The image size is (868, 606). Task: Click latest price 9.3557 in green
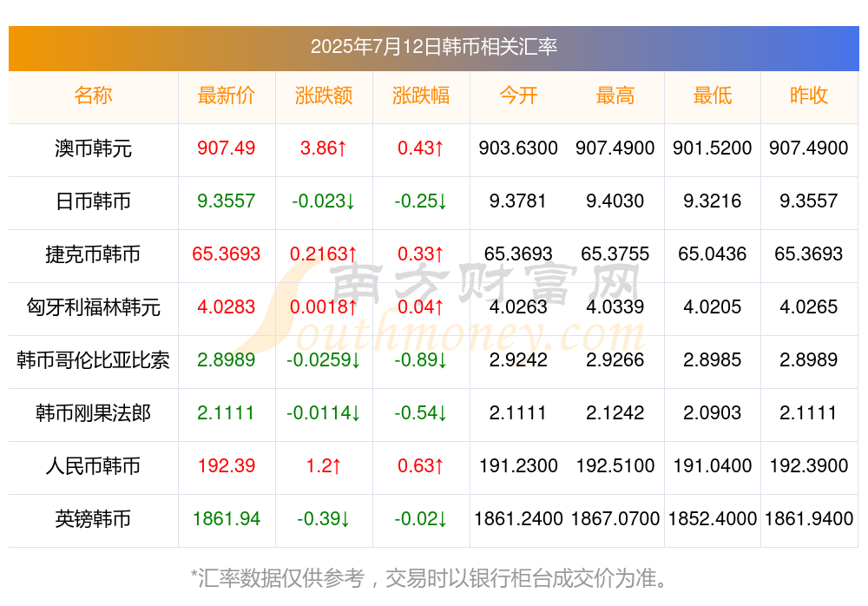pyautogui.click(x=227, y=201)
